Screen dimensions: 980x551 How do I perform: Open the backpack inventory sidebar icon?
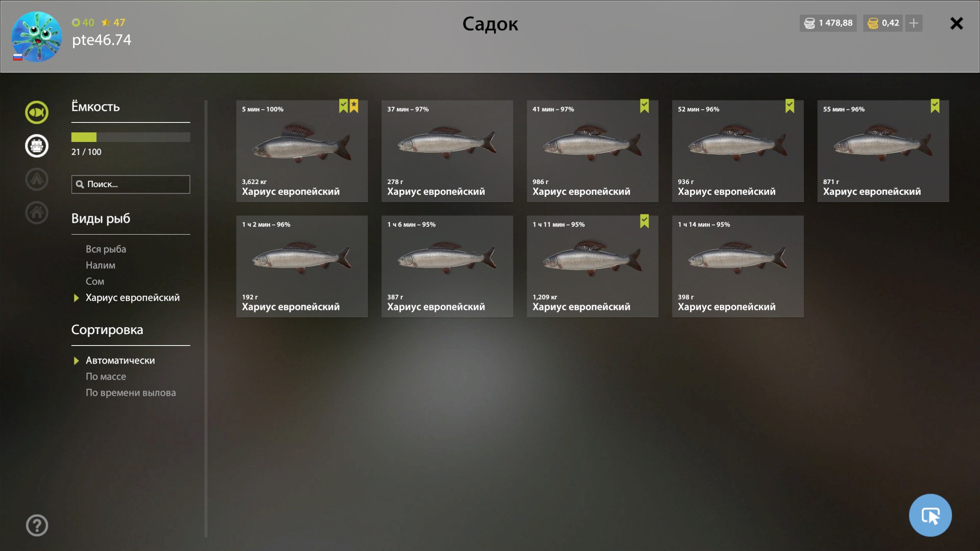click(37, 146)
